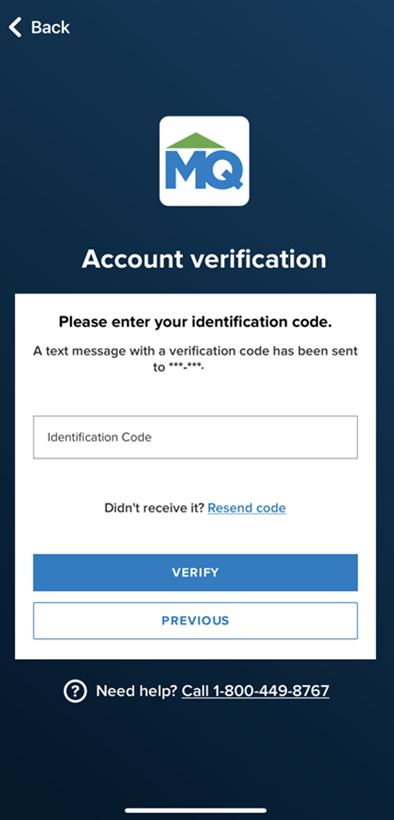Tap the "Didn't receive it?" text
The height and width of the screenshot is (820, 394).
point(154,508)
